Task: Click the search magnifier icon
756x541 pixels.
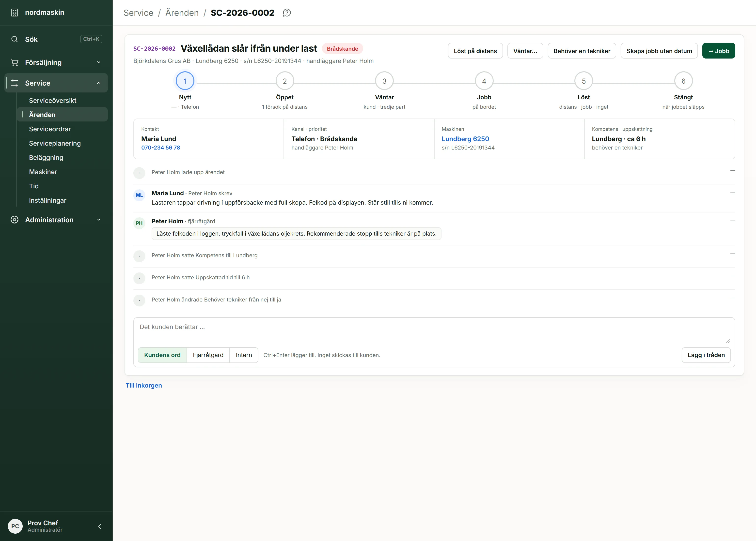Action: (x=14, y=39)
